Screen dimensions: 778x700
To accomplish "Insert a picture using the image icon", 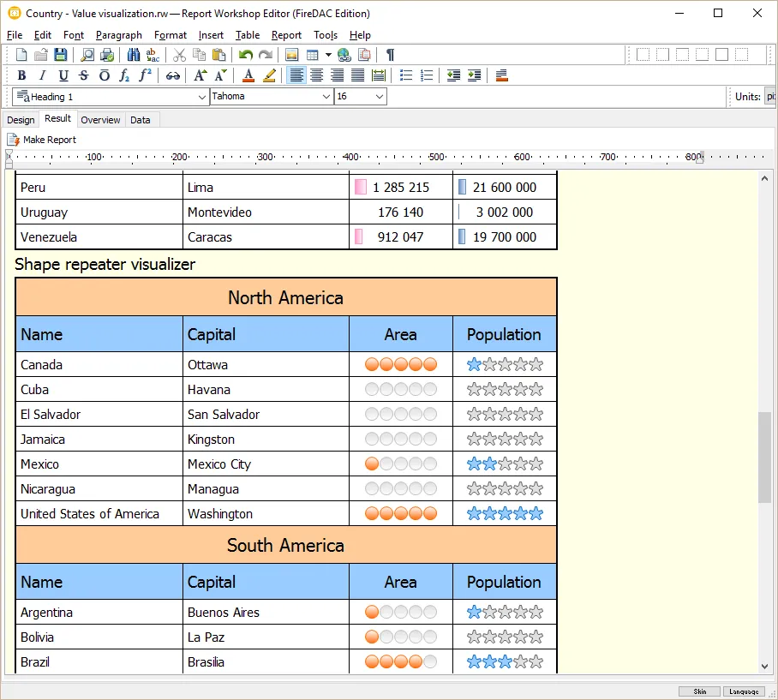I will click(x=292, y=55).
